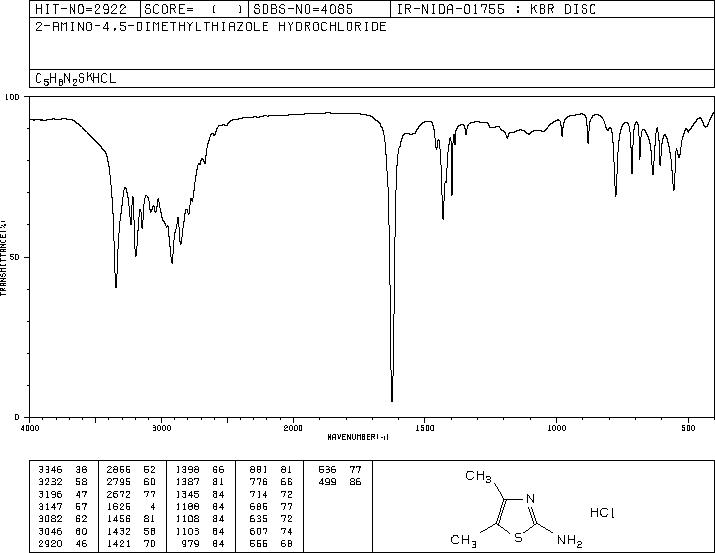The width and height of the screenshot is (715, 553).
Task: Select the 714 peak table entry
Action: click(271, 494)
